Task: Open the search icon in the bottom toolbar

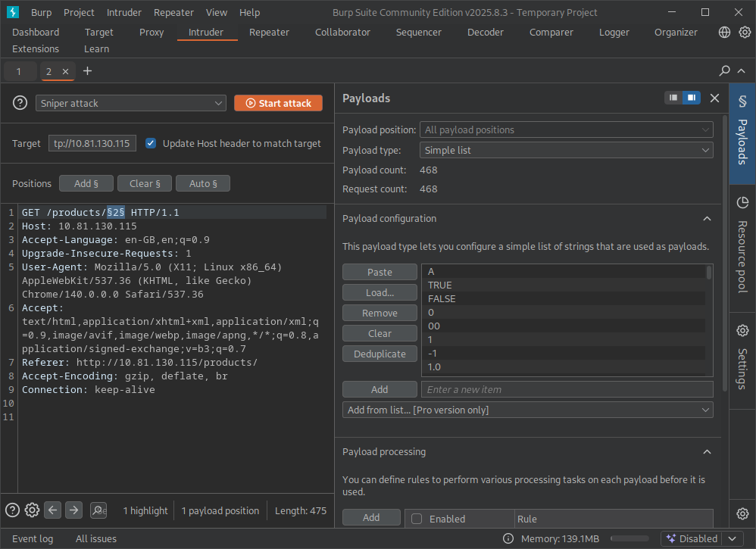Action: coord(98,510)
